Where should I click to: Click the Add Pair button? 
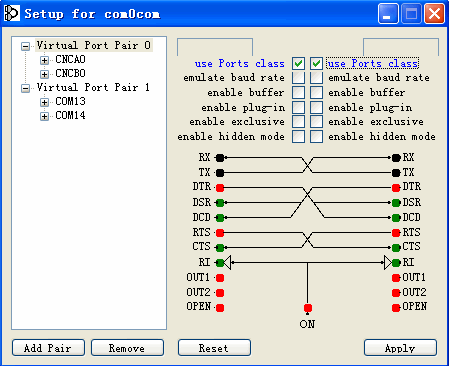48,348
